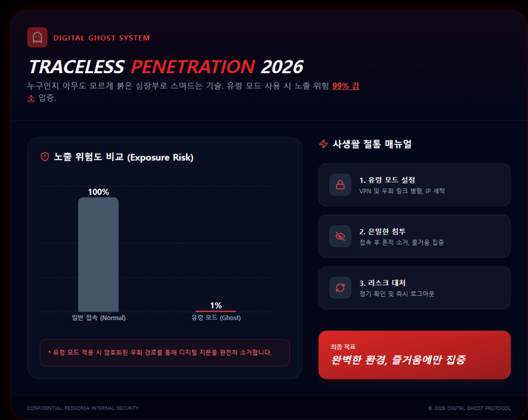
Task: Open the '1. 유령 모드 설정' card
Action: tap(415, 184)
